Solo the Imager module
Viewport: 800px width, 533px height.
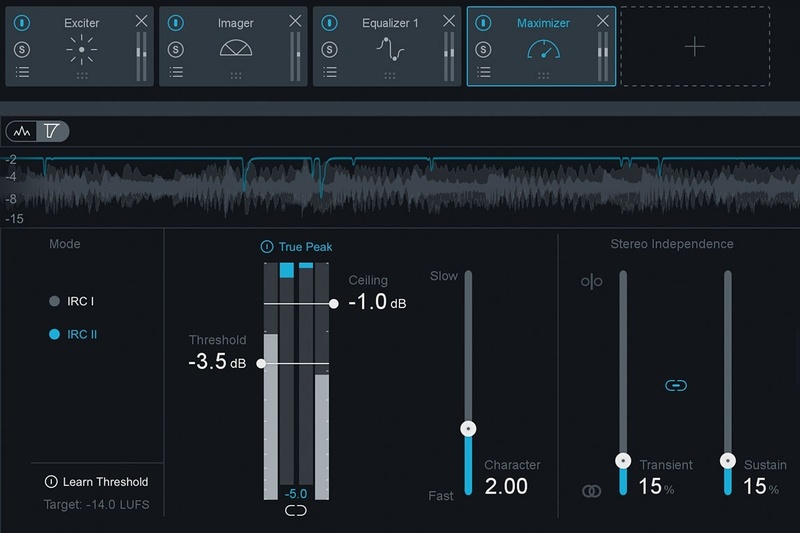click(176, 48)
